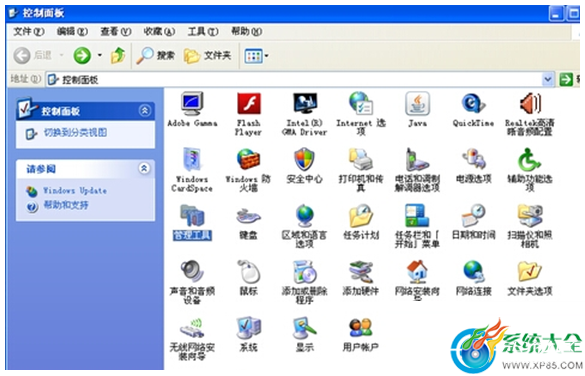Open the 查看(V) menu
The image size is (585, 376).
116,32
